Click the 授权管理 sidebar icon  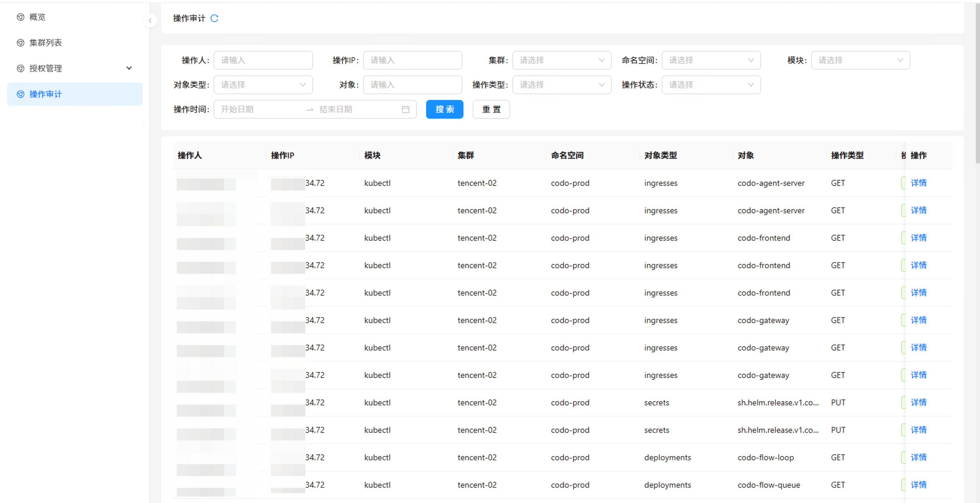[x=20, y=69]
